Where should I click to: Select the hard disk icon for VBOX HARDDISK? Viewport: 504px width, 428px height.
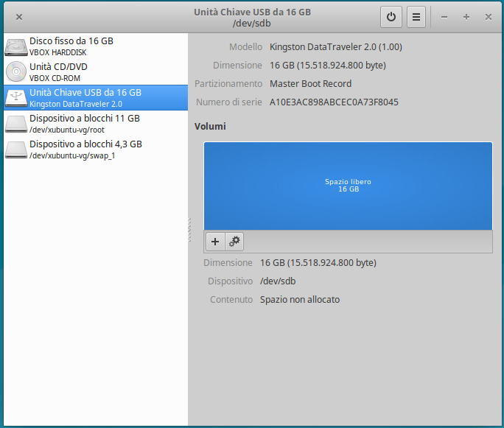(15, 47)
